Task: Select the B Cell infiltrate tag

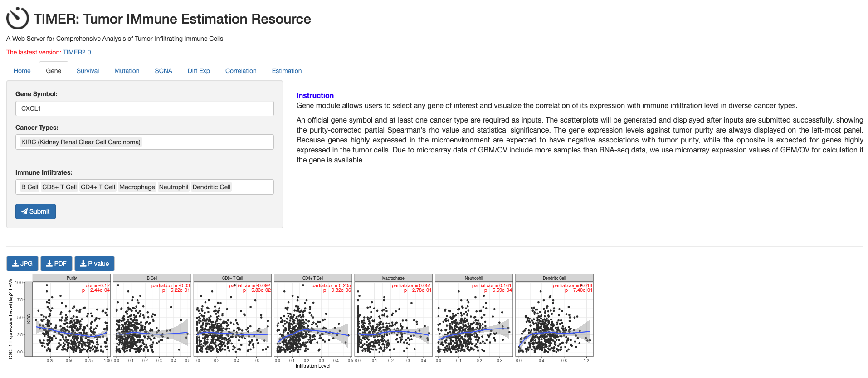Action: 29,187
